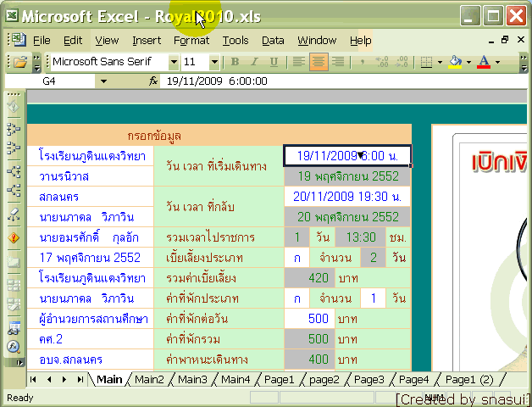532x407 pixels.
Task: Show the Watch Window icon
Action: coord(14,328)
